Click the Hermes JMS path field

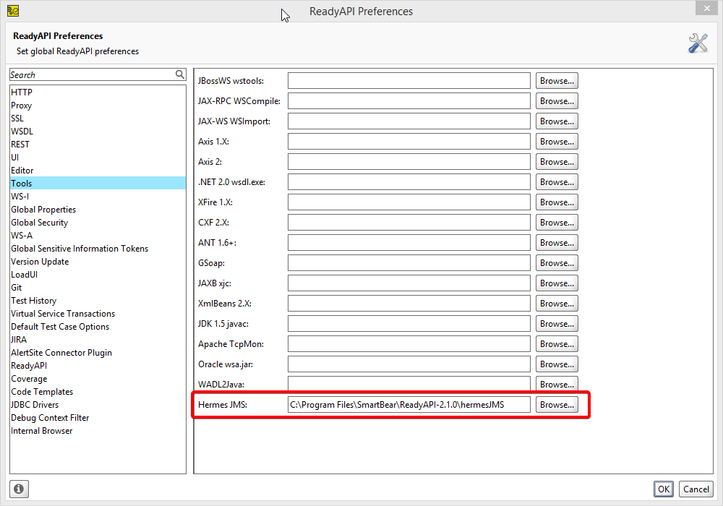coord(409,405)
